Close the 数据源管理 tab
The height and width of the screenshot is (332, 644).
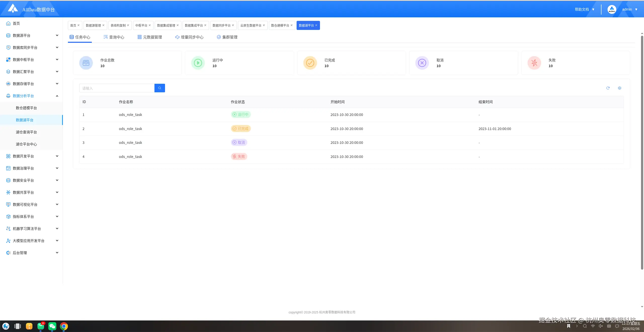pyautogui.click(x=103, y=25)
